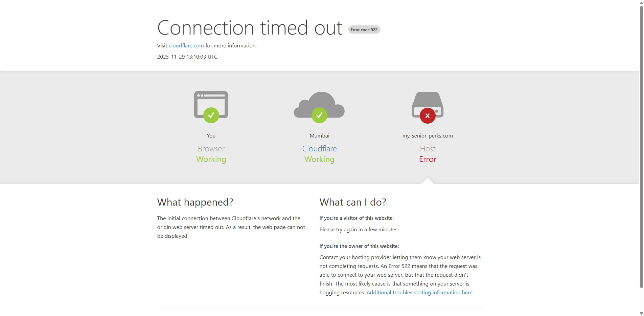Viewport: 644px width, 316px height.
Task: Click the red X error badge
Action: [x=428, y=116]
